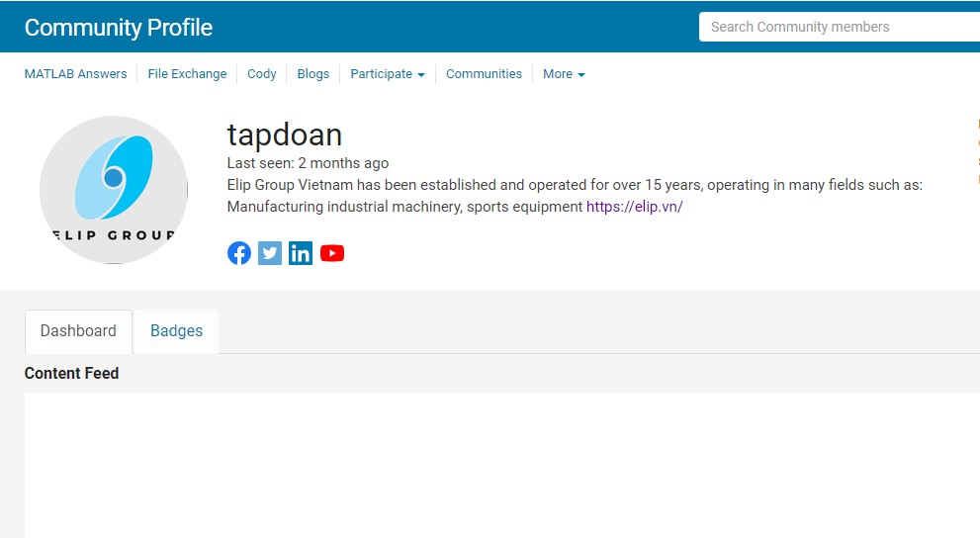The height and width of the screenshot is (538, 980).
Task: Switch to the Badges tab
Action: (176, 331)
